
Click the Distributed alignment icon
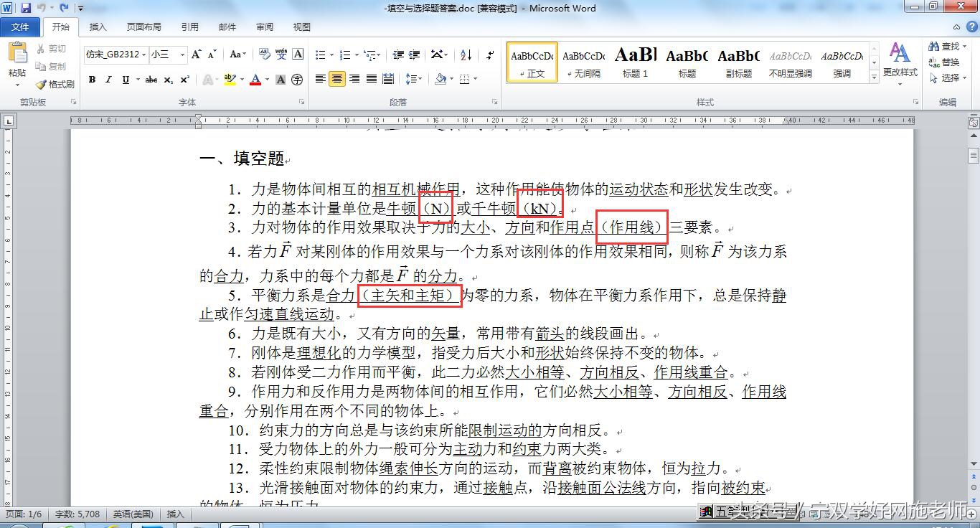coord(388,79)
